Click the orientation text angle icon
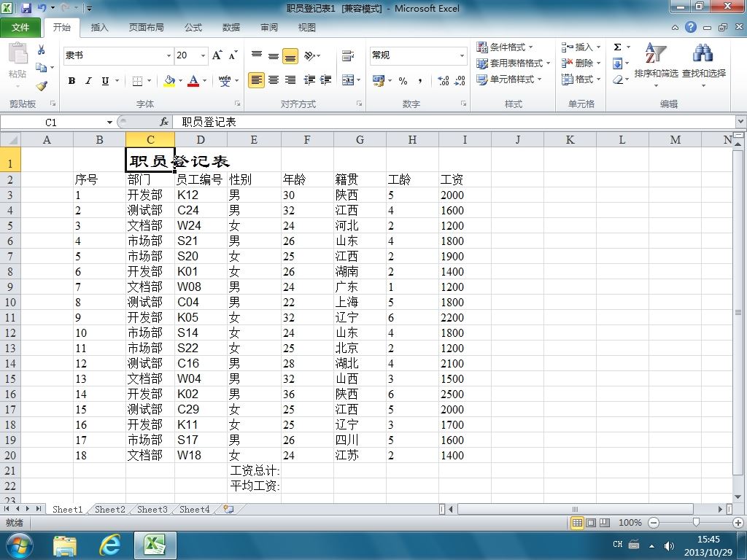The image size is (747, 560). coord(309,55)
